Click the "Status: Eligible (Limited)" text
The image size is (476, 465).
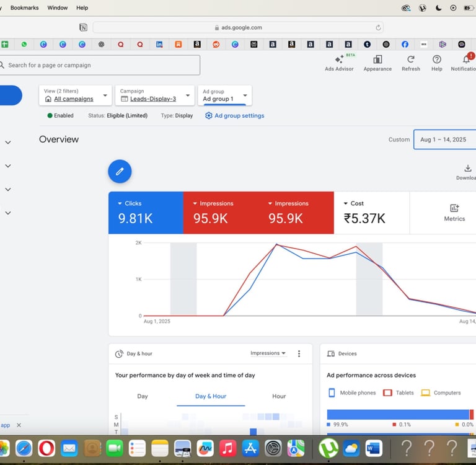[x=118, y=115]
